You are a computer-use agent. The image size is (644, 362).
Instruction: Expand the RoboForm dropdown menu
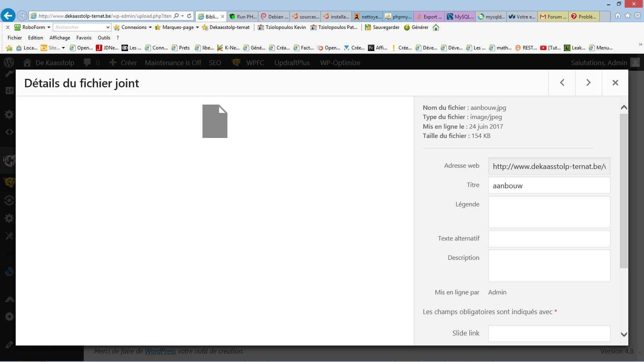click(x=49, y=27)
